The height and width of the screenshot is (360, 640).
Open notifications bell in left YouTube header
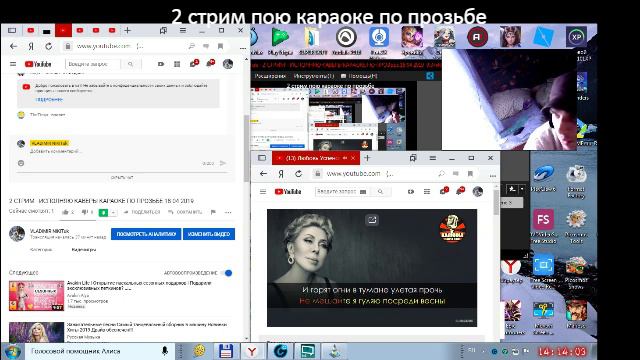210,63
